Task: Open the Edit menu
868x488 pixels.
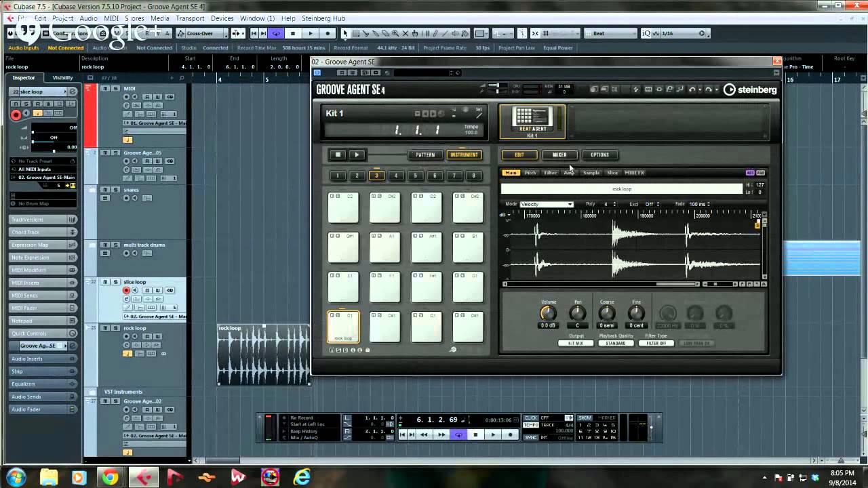Action: coord(41,18)
